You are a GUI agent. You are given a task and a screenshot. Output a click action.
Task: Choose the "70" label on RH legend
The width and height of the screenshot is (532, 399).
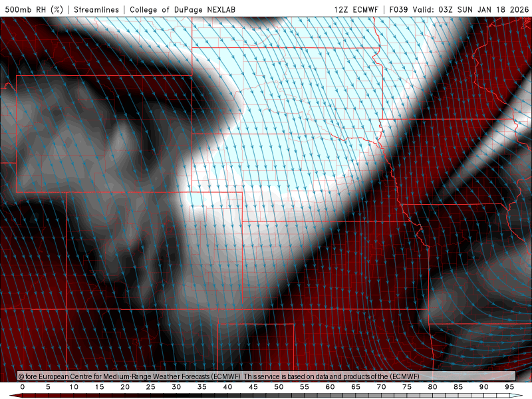pos(381,387)
